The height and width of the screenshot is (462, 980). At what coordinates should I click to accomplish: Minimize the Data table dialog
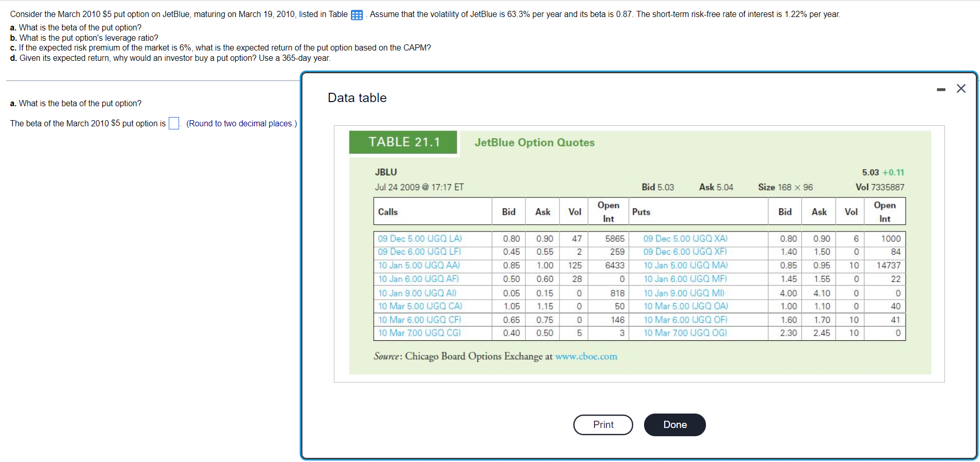[941, 90]
